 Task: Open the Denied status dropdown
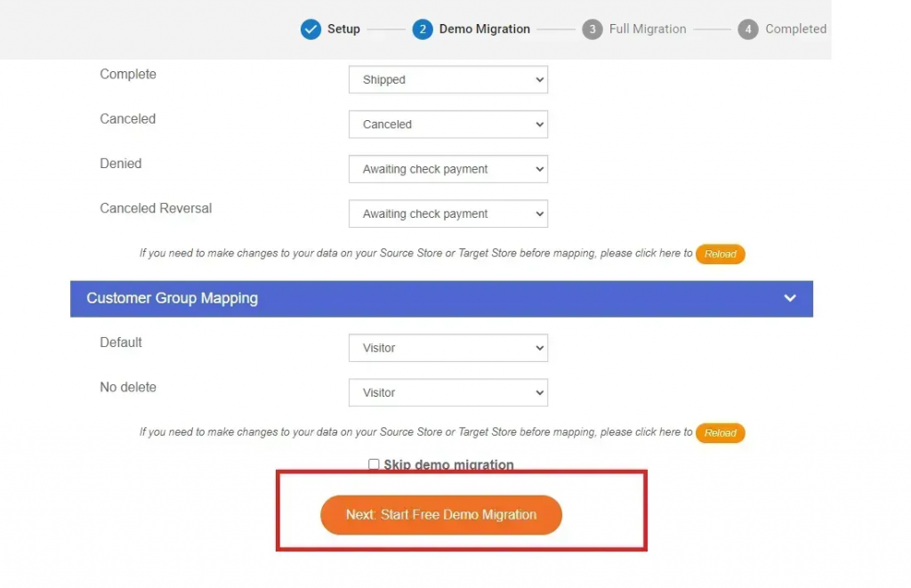pos(447,168)
